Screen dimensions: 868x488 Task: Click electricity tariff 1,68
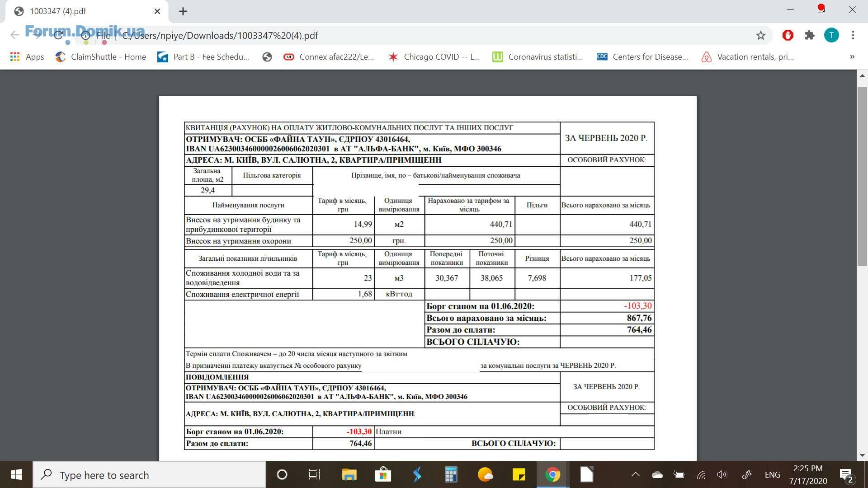[365, 294]
